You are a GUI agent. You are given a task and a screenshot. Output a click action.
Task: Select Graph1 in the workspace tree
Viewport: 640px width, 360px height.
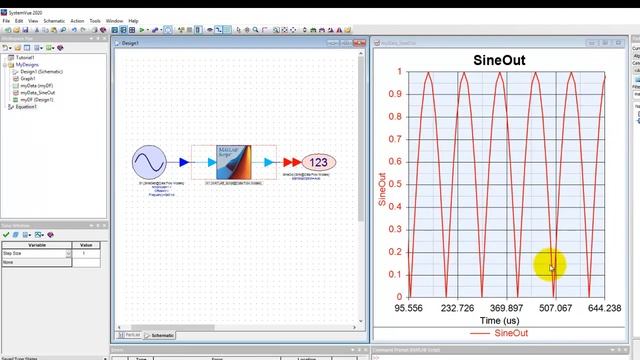28,78
